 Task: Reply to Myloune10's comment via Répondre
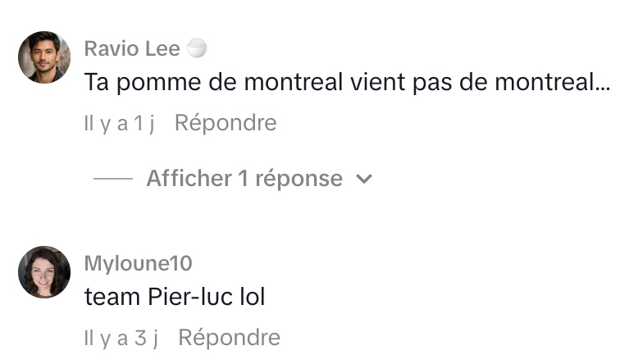point(229,337)
